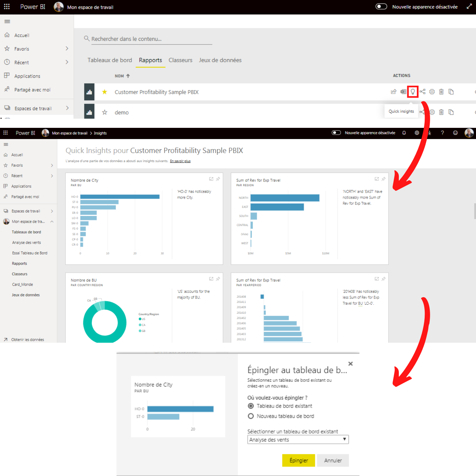Select Tableau de bord existant radio option

click(251, 406)
